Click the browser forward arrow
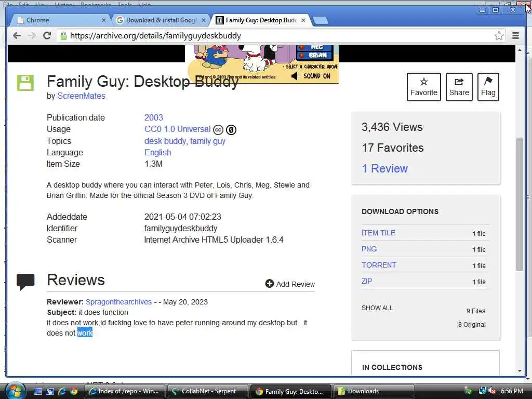 32,36
